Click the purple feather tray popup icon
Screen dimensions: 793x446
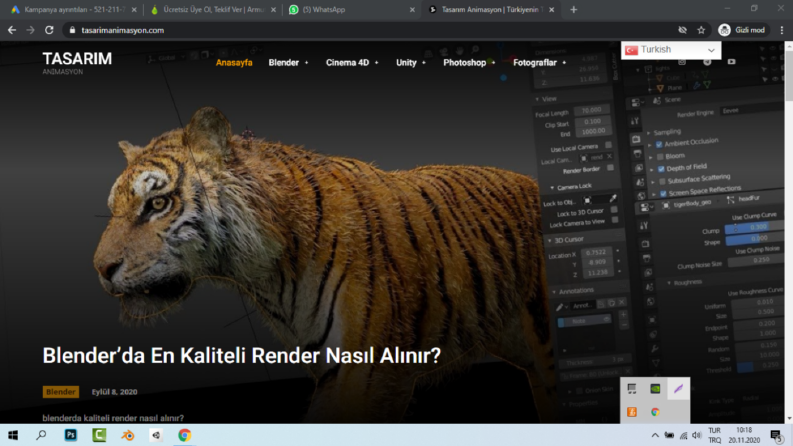678,389
